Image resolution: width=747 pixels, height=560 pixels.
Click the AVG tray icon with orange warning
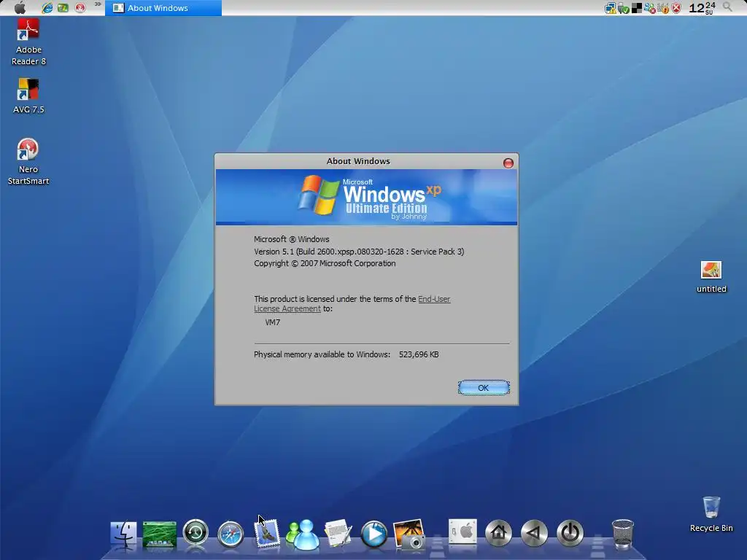click(x=662, y=8)
